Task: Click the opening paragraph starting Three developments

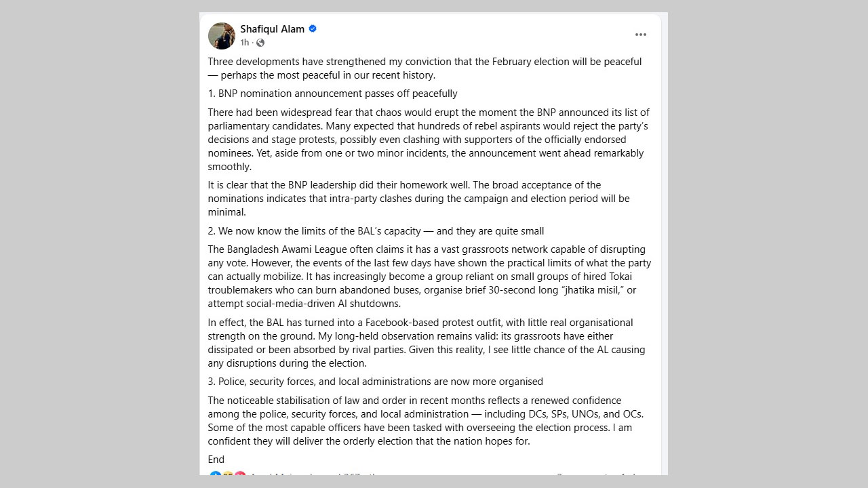Action: point(425,68)
